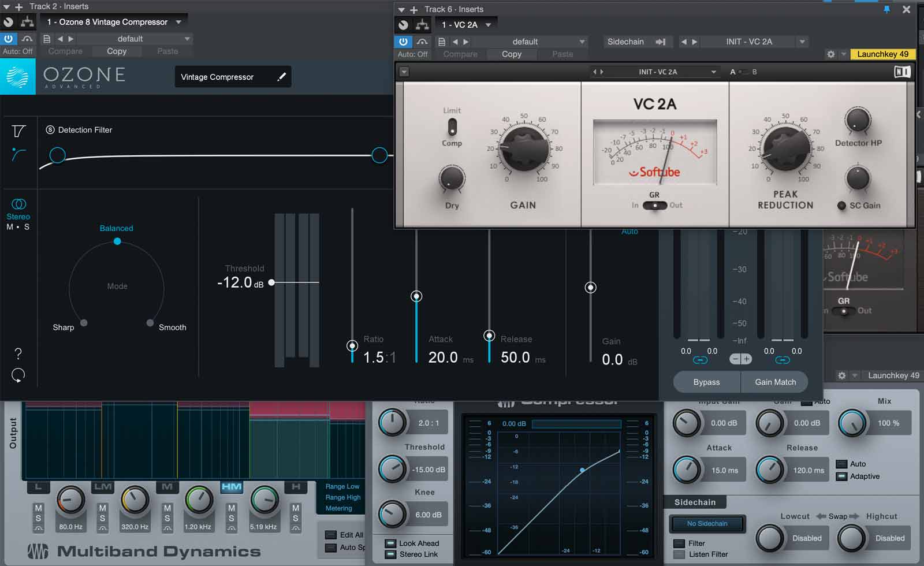This screenshot has width=924, height=566.
Task: Click the Gain Match button
Action: click(775, 382)
